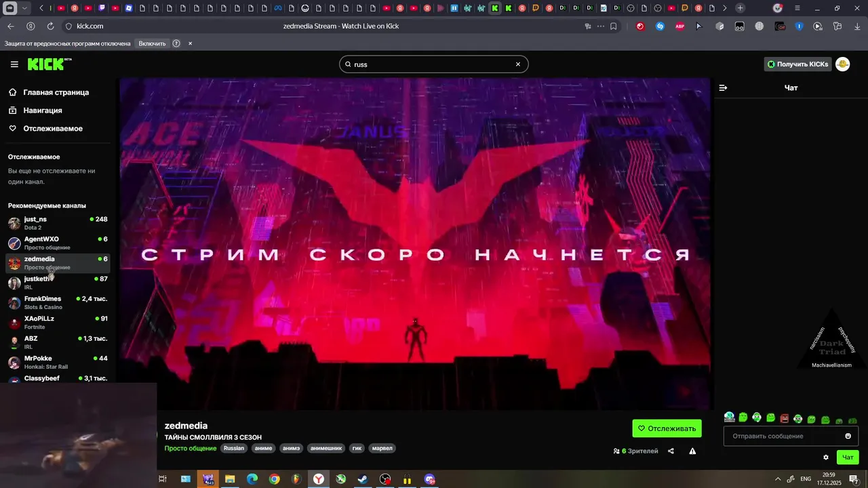Click the viewers count '6 Зрителей'
Image resolution: width=868 pixels, height=488 pixels.
coord(635,451)
